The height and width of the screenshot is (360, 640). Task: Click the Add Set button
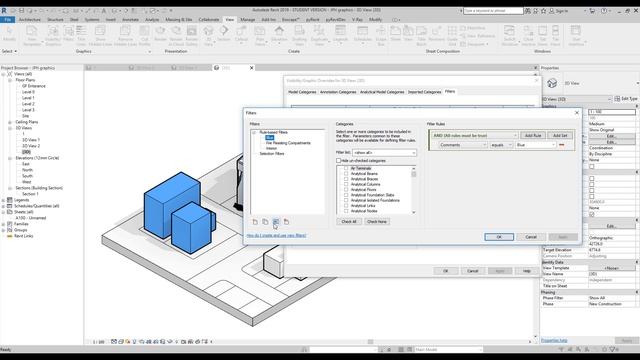coord(560,135)
